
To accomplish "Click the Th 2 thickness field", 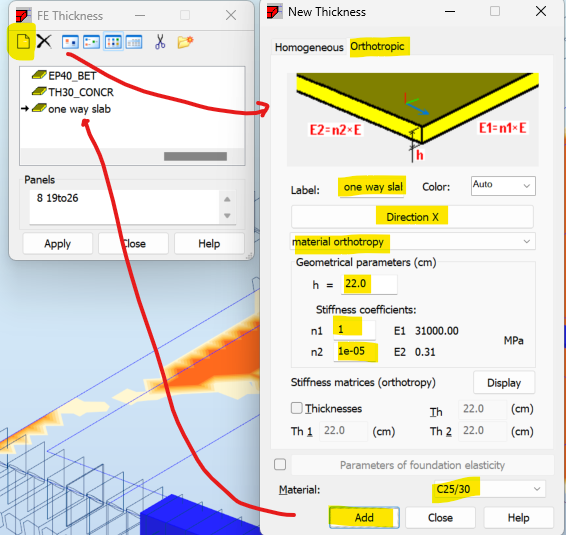I will [482, 431].
